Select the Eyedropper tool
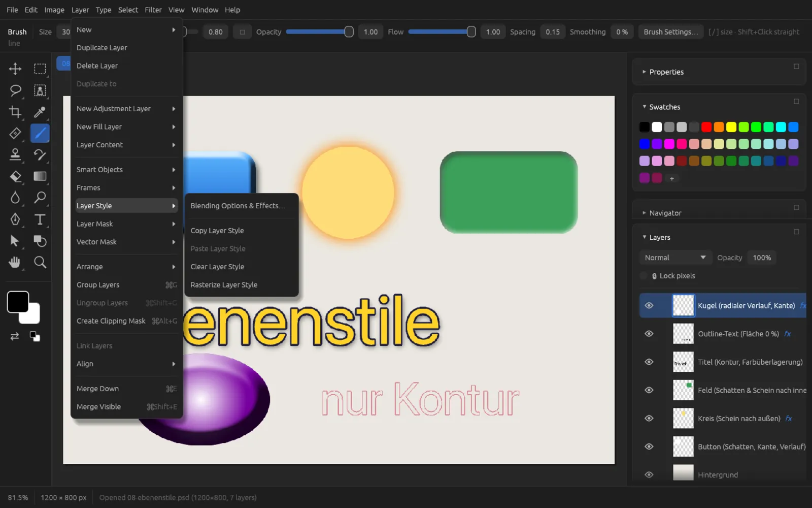This screenshot has width=812, height=508. pos(40,112)
